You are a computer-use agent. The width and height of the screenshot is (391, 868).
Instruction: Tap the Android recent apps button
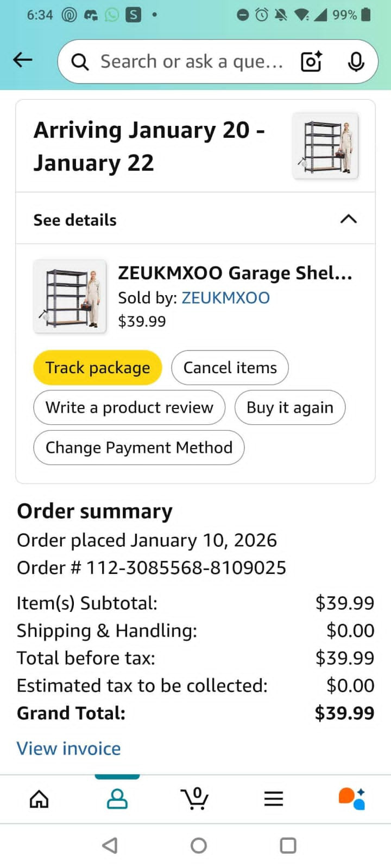click(x=288, y=845)
